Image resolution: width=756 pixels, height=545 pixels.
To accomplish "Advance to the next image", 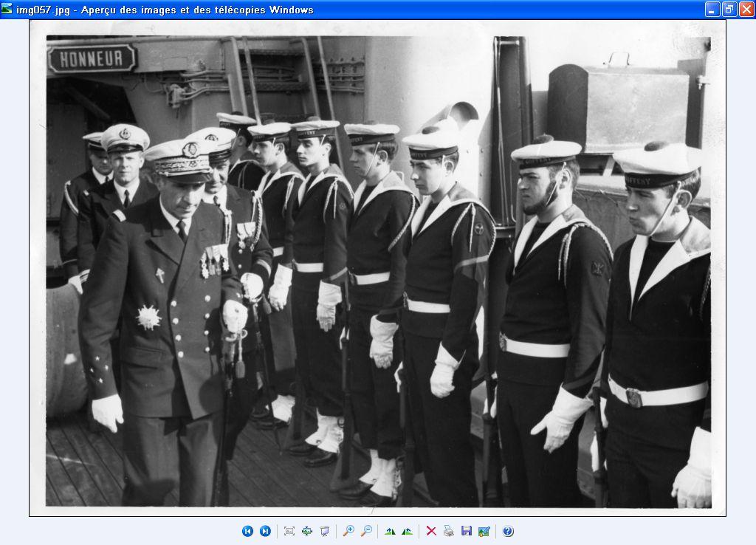I will [x=265, y=531].
